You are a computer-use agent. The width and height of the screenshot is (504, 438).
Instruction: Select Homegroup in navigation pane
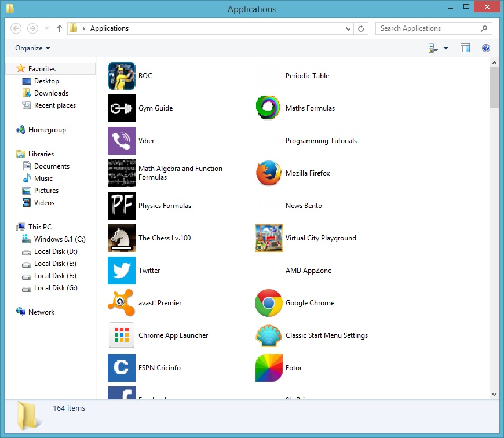(47, 130)
